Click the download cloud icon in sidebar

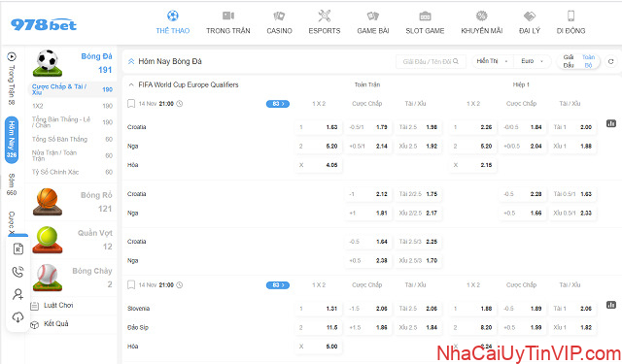tap(17, 316)
